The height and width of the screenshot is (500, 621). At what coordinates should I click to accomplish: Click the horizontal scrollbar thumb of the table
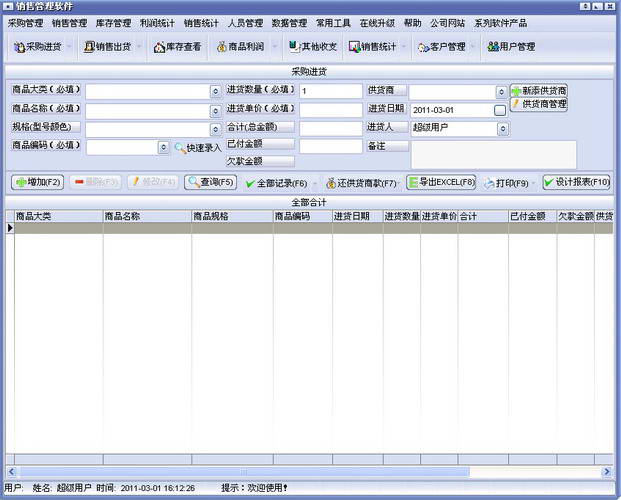click(x=245, y=472)
